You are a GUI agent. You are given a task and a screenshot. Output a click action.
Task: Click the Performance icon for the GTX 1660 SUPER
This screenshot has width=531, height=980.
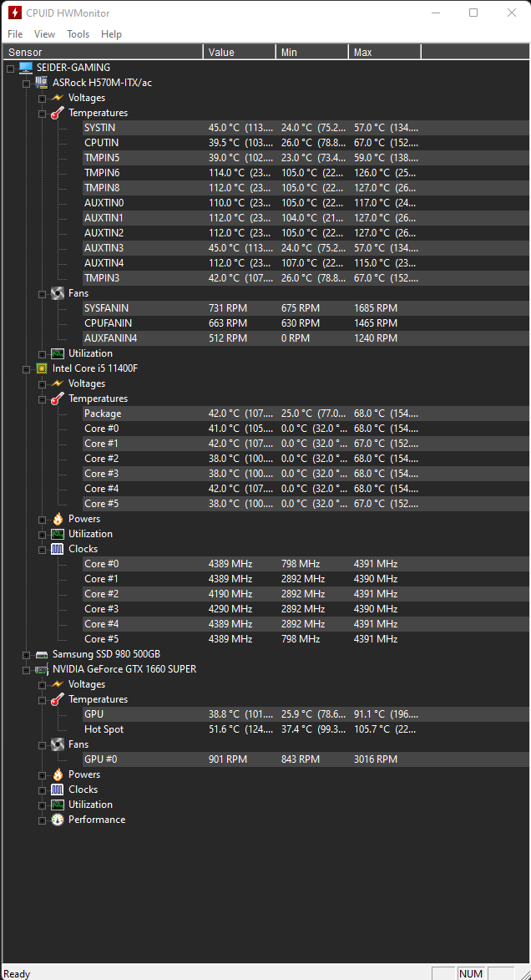[57, 819]
